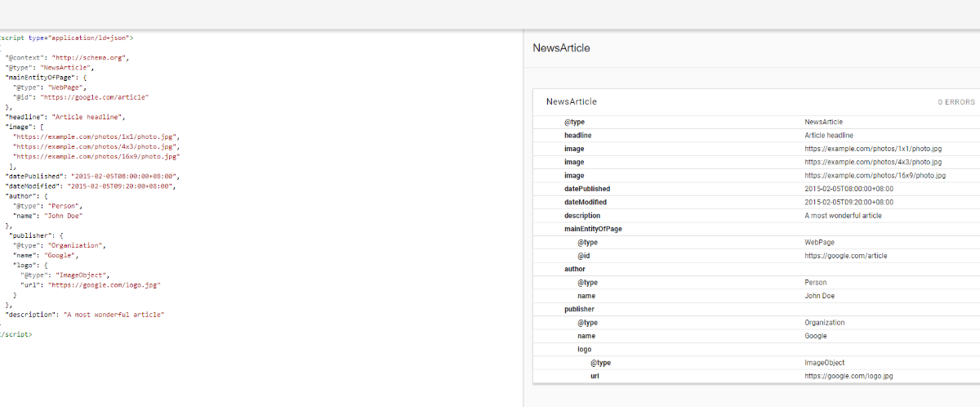Click the John Doe value in the results table

click(819, 296)
